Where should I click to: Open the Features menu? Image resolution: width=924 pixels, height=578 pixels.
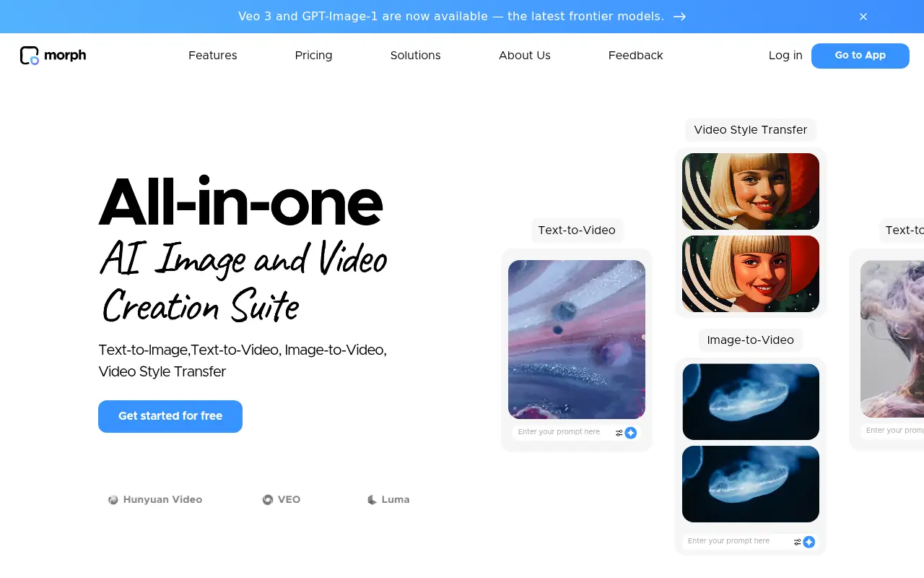pyautogui.click(x=212, y=56)
